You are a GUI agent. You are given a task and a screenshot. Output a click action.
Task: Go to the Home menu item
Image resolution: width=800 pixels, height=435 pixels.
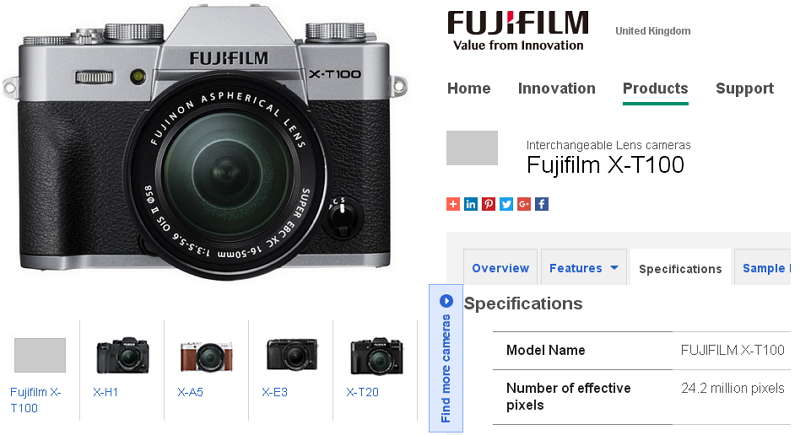[468, 88]
